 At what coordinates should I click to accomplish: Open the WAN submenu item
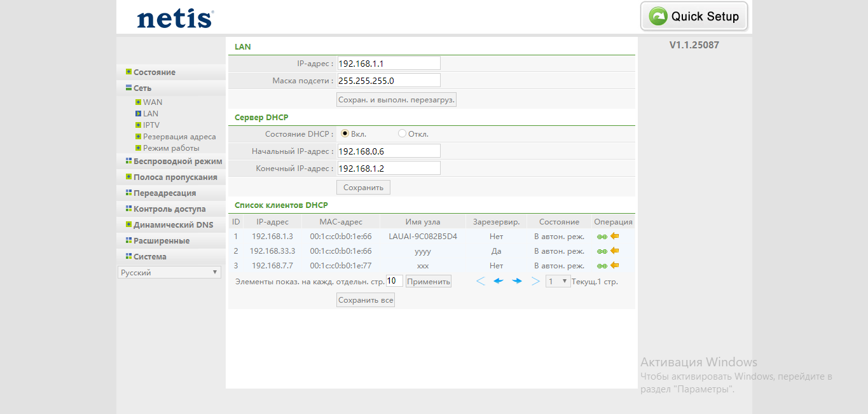[x=153, y=102]
